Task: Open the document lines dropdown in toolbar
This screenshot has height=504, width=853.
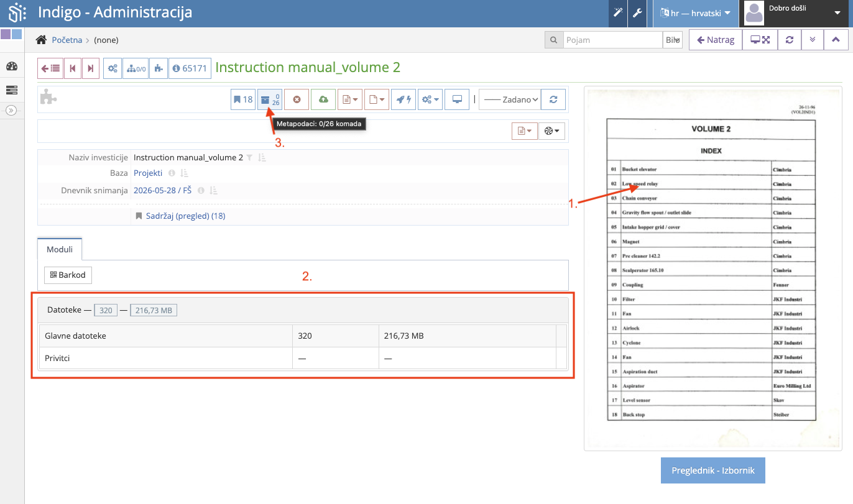Action: [350, 99]
